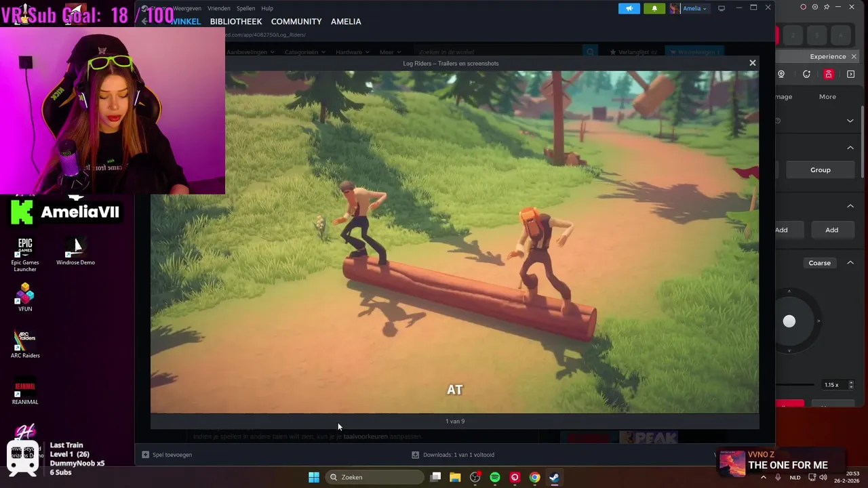Click the microphone tray icon
Viewport: 868px width, 488px height.
778,477
